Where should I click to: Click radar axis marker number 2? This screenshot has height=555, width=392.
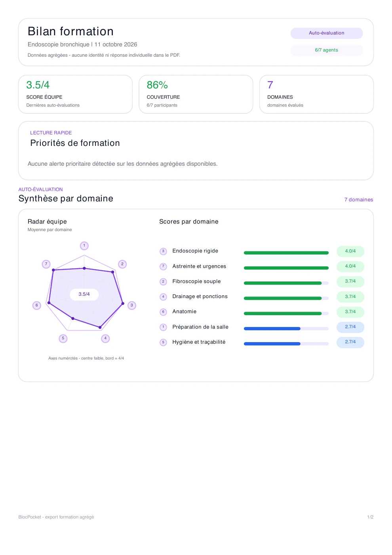pos(122,264)
